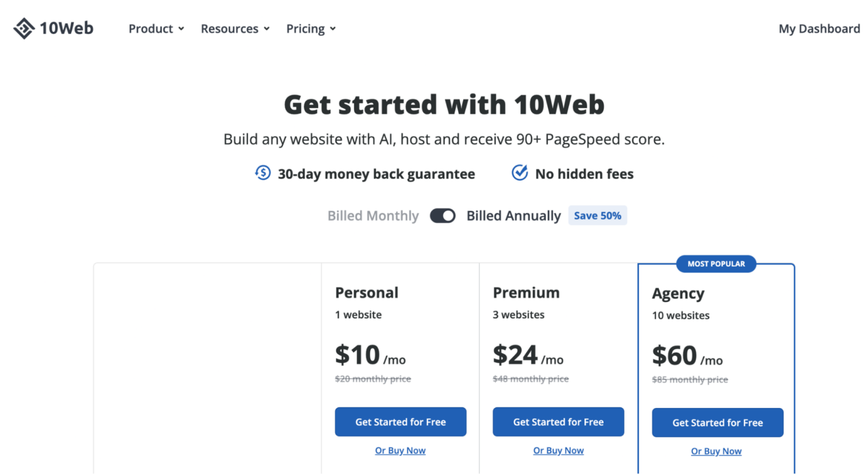Click Or Buy Now under Premium plan
Screen dimensions: 868x474
click(558, 450)
